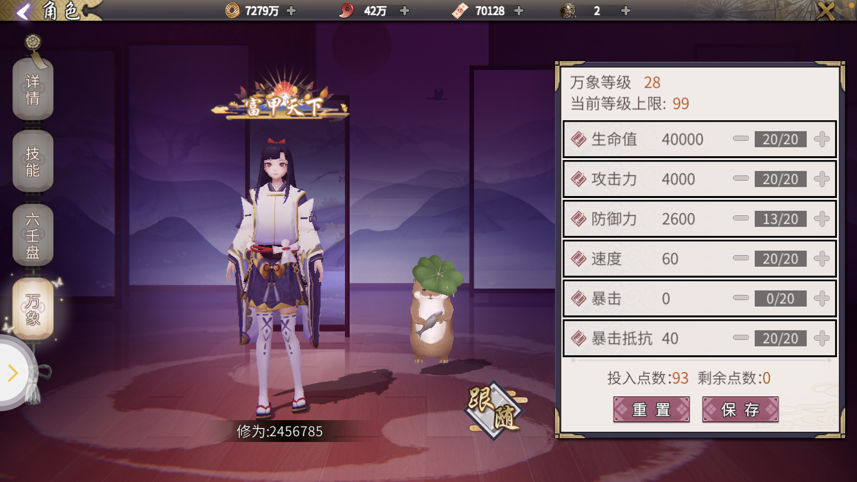
Task: Decrease 攻击力 points with minus icon
Action: (741, 179)
